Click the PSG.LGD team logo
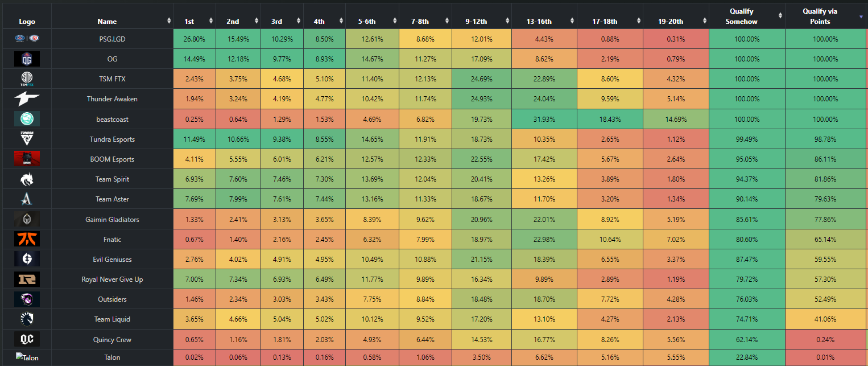 pos(27,39)
